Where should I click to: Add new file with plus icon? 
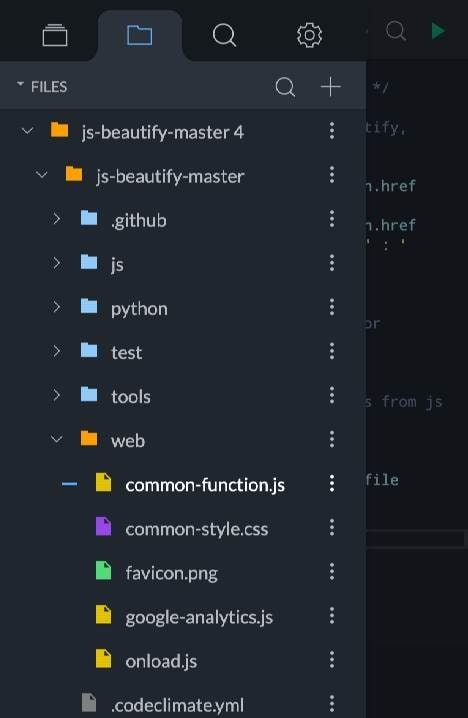click(331, 87)
